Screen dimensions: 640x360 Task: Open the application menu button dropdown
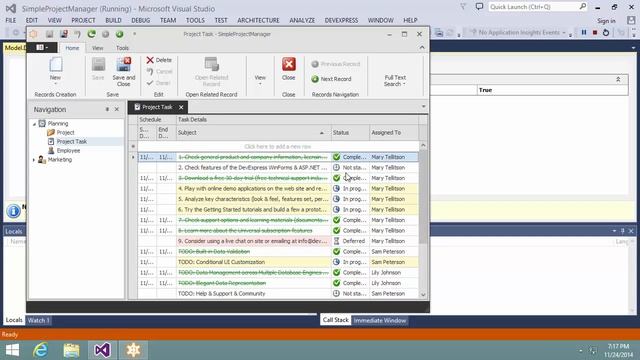[42, 48]
